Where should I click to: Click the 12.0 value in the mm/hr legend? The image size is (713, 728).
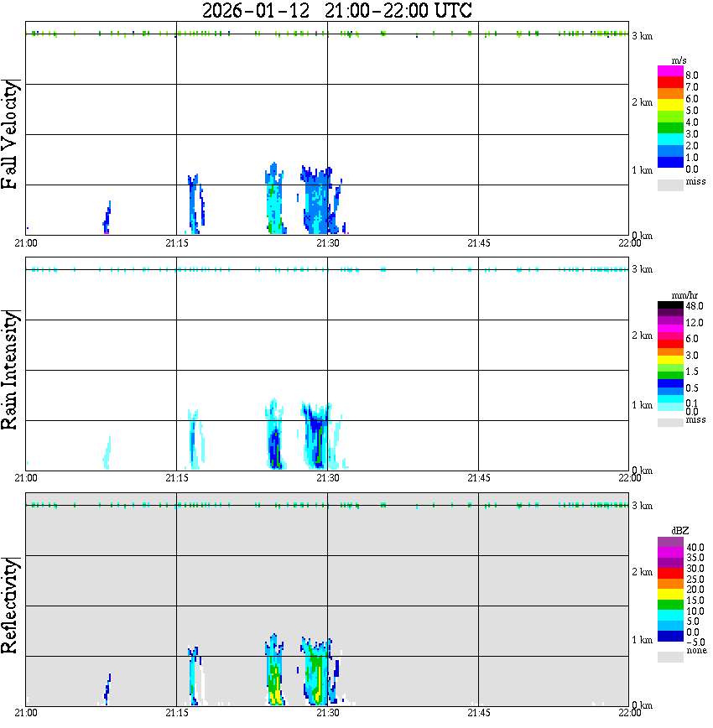[695, 322]
